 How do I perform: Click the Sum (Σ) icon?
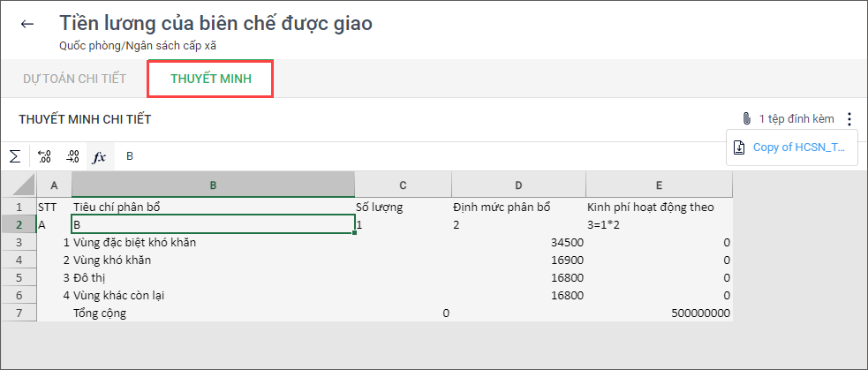click(15, 156)
